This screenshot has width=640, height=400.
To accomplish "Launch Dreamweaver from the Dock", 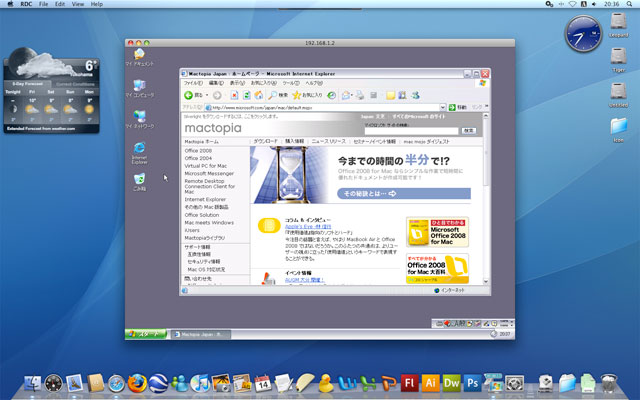I will click(x=451, y=383).
